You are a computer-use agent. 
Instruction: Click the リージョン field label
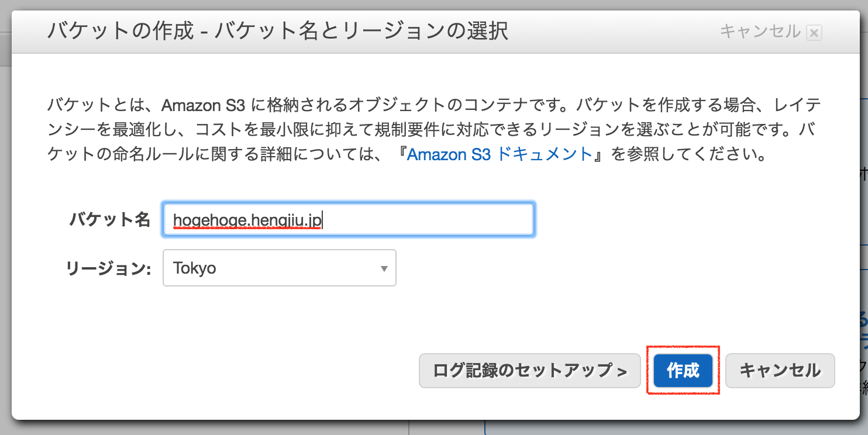pyautogui.click(x=108, y=269)
